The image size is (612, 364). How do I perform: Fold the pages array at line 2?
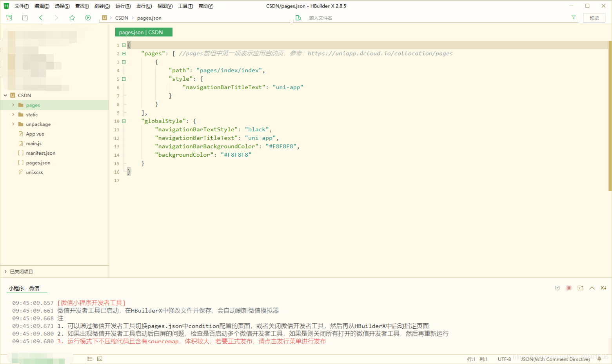tap(124, 54)
